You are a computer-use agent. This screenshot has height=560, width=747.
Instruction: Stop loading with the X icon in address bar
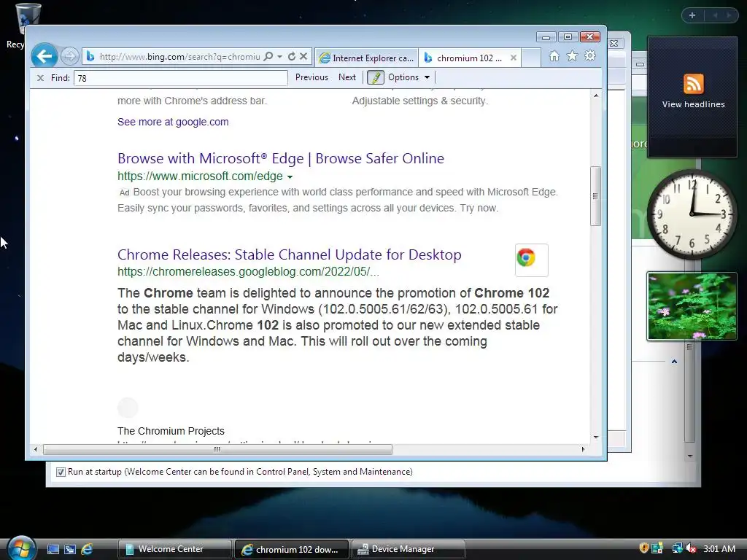[303, 56]
